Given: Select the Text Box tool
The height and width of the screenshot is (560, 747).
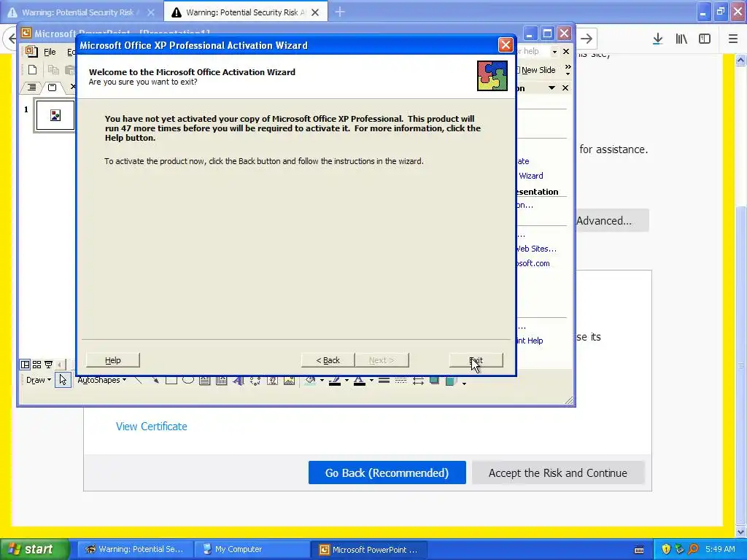Looking at the screenshot, I should click(x=205, y=380).
